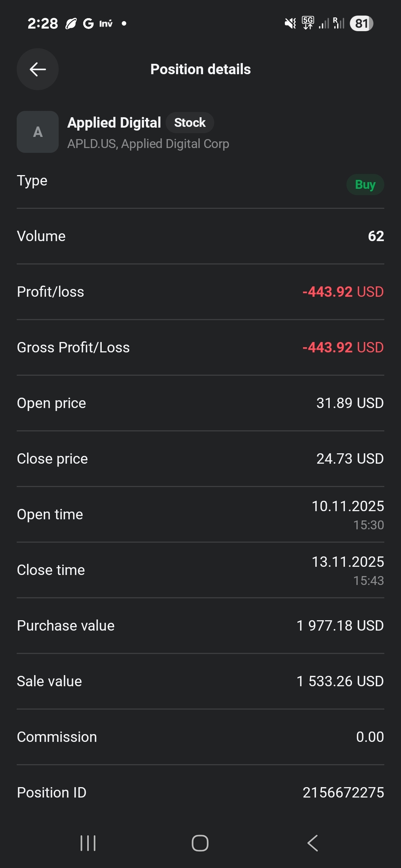Tap the green Buy type badge
401x868 pixels.
[x=365, y=184]
